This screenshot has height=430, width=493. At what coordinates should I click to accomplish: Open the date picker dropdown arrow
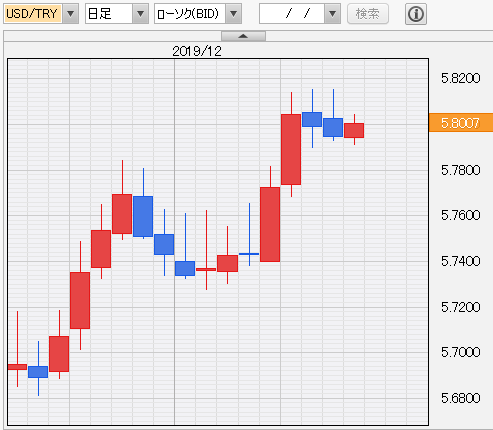(332, 14)
